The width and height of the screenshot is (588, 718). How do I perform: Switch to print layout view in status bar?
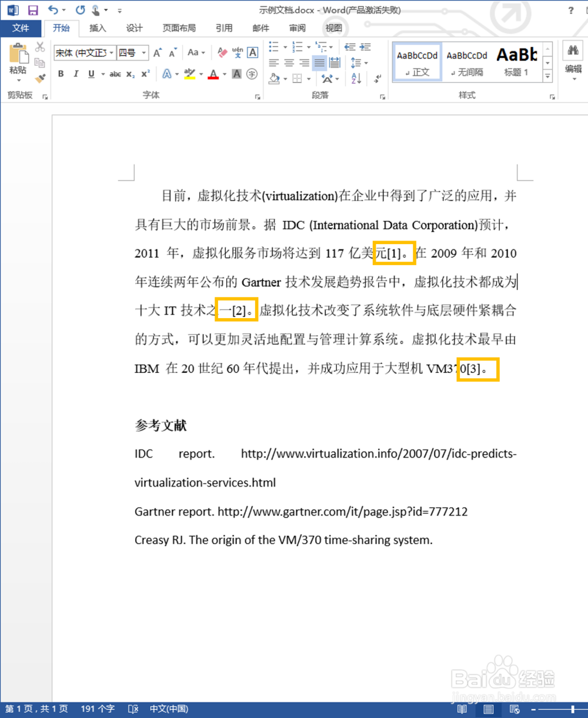click(x=489, y=709)
